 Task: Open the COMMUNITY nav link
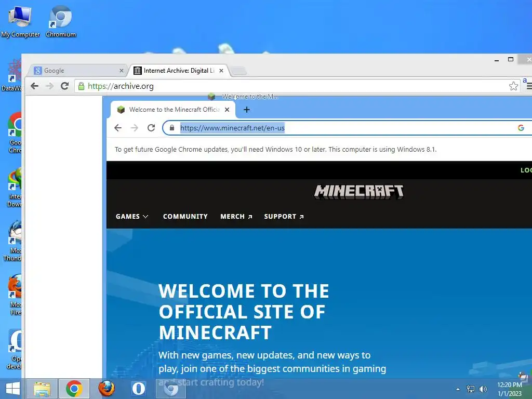[x=185, y=217]
